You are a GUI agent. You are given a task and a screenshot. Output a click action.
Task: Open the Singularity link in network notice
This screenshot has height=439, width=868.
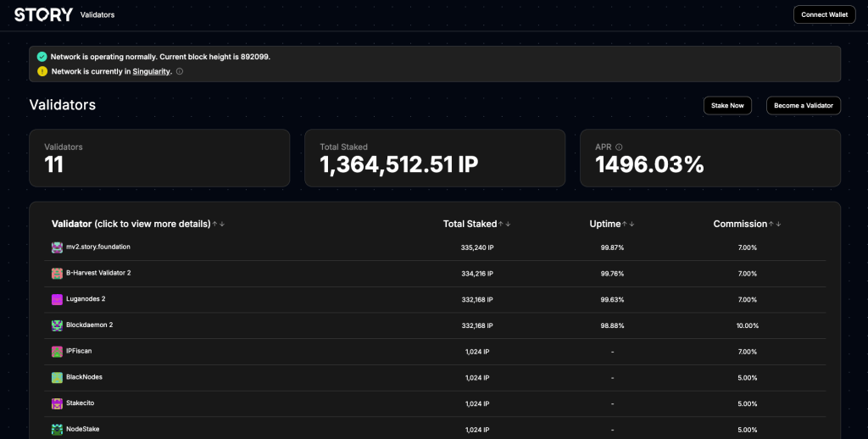(x=152, y=72)
